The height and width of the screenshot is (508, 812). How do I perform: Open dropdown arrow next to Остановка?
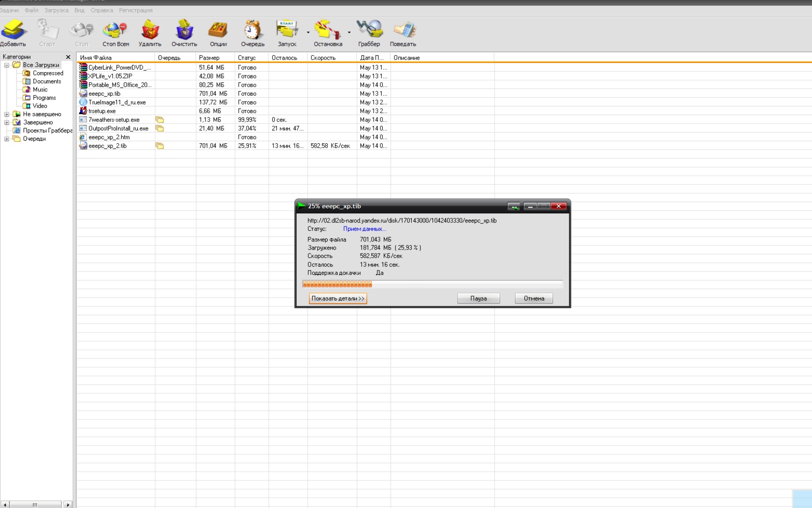[x=349, y=32]
